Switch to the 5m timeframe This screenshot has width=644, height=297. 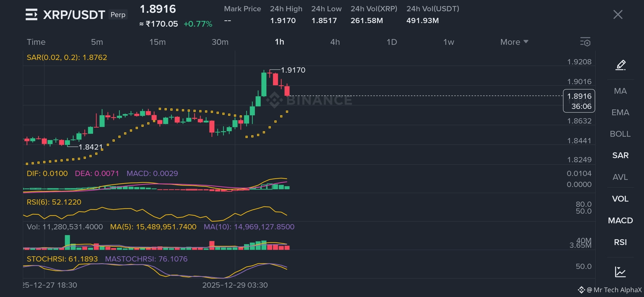pos(97,42)
